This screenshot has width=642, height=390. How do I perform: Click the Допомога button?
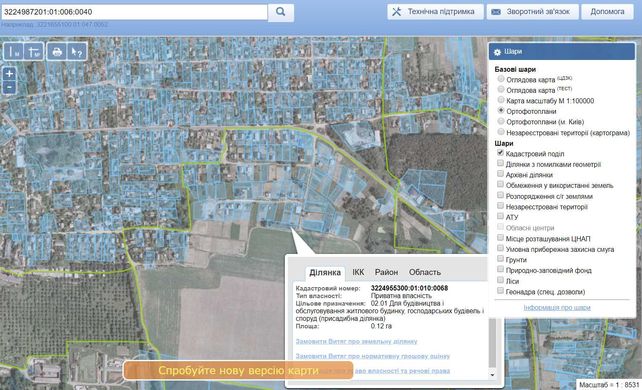(607, 12)
